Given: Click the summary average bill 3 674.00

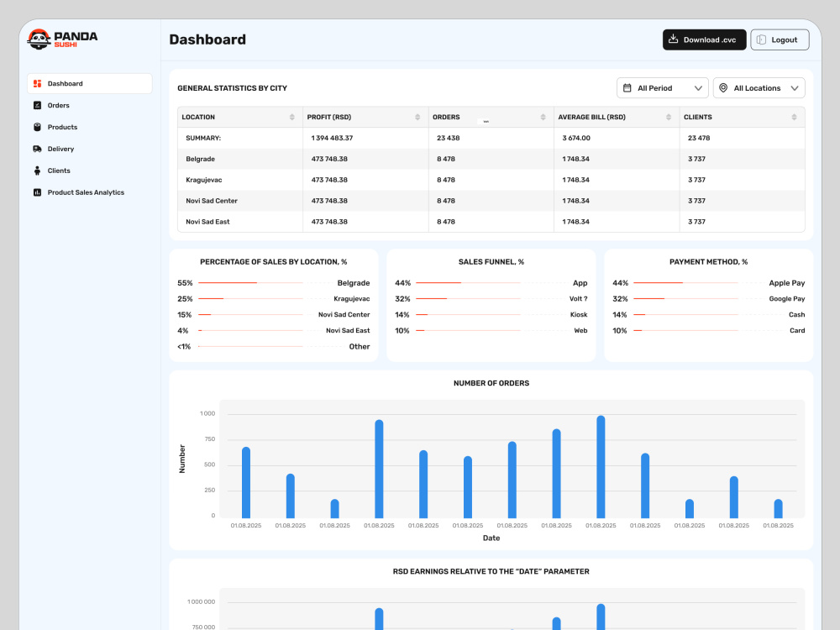Looking at the screenshot, I should pyautogui.click(x=576, y=139).
